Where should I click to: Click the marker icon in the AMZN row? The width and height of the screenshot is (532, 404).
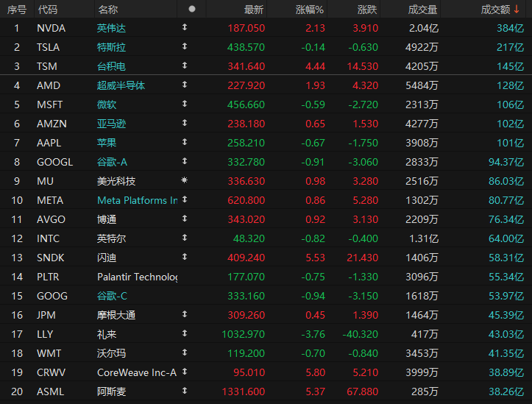point(185,123)
